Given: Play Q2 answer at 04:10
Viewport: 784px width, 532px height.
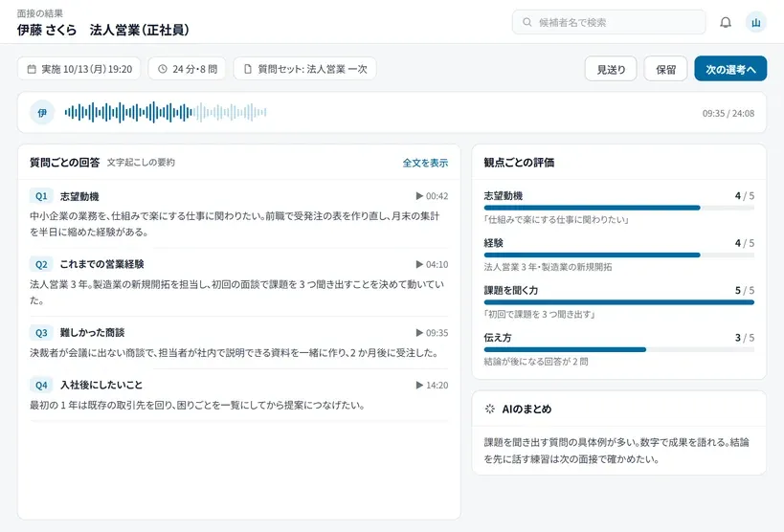Looking at the screenshot, I should [x=432, y=264].
